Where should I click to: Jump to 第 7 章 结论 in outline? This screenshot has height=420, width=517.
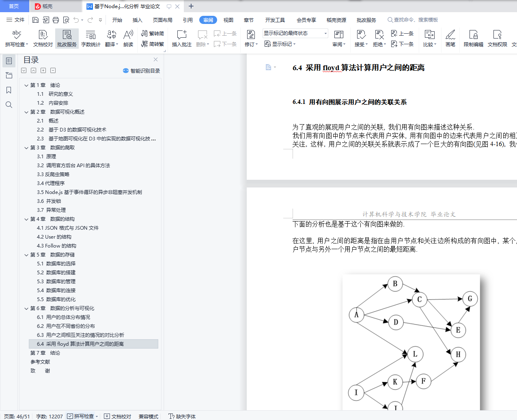[x=45, y=353]
